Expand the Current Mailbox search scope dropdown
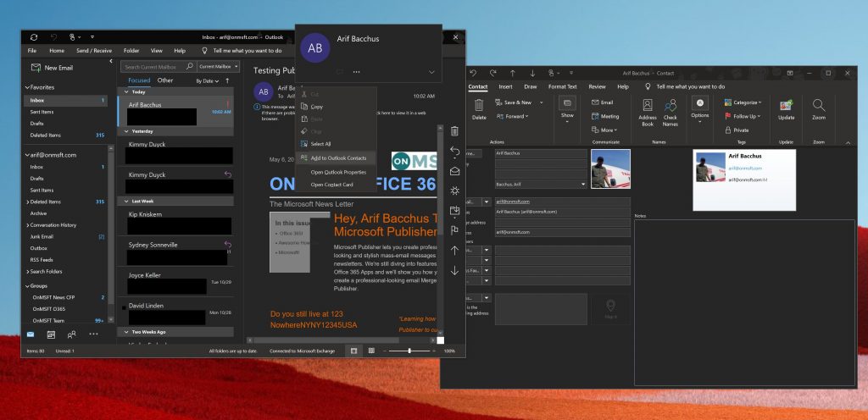Screen dimensions: 868x420 click(x=219, y=66)
